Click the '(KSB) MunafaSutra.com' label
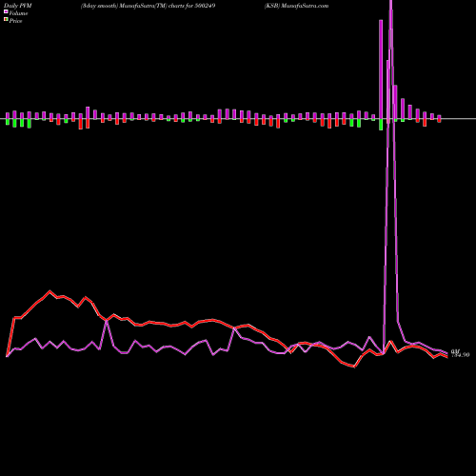Viewport: 476px width, 476px height. click(x=296, y=6)
